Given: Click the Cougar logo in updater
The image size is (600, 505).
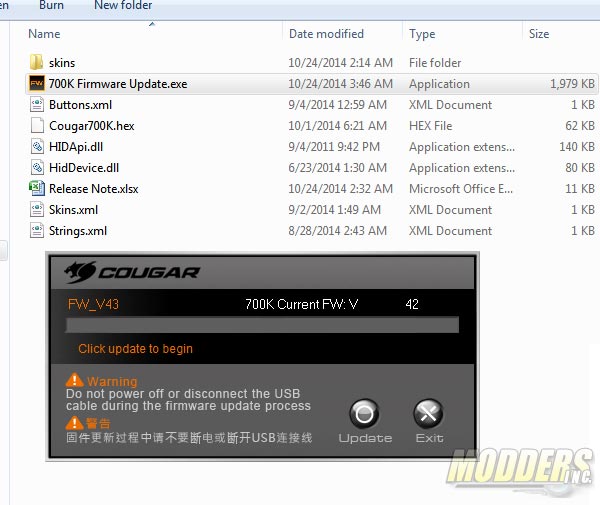Looking at the screenshot, I should tap(132, 271).
